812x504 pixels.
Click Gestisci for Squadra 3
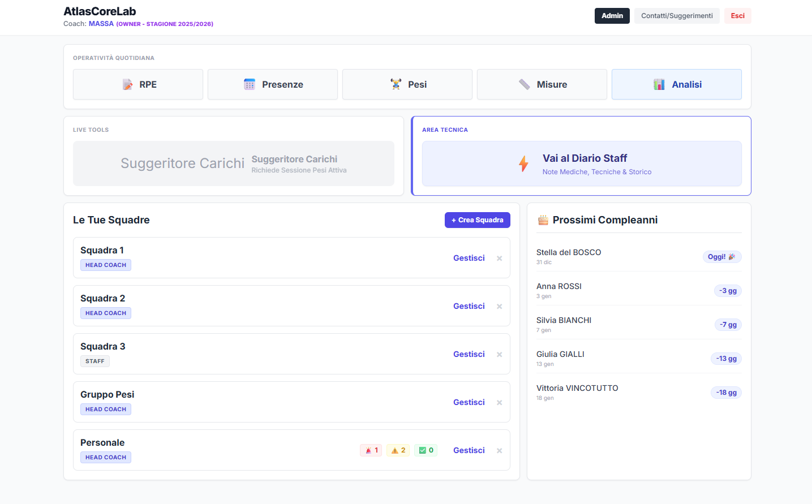[469, 354]
